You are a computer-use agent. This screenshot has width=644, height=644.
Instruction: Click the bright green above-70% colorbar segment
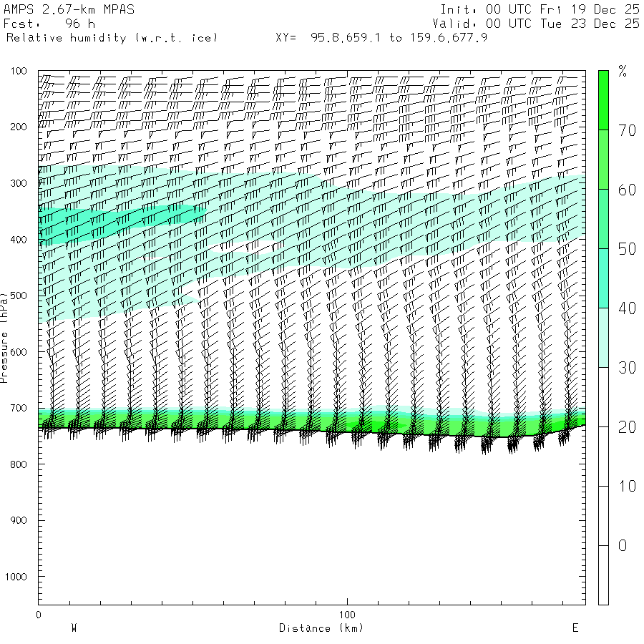(x=603, y=100)
